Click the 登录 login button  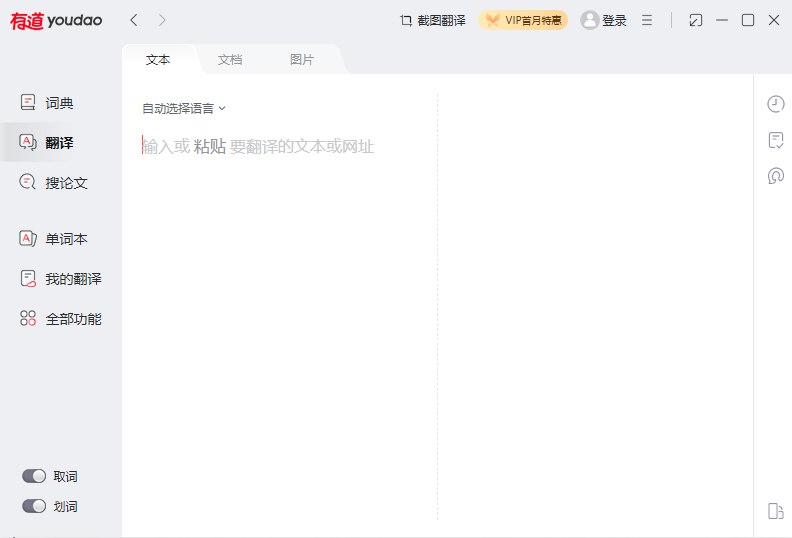(x=604, y=20)
